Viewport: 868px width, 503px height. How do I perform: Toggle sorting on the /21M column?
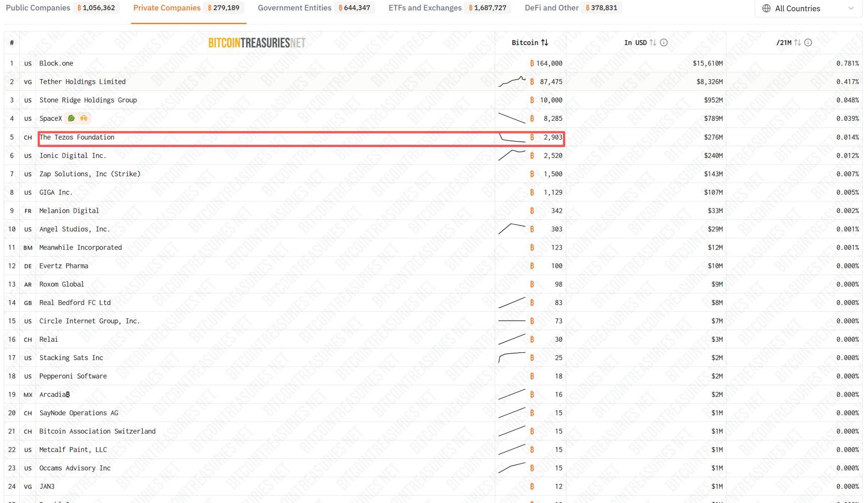798,42
